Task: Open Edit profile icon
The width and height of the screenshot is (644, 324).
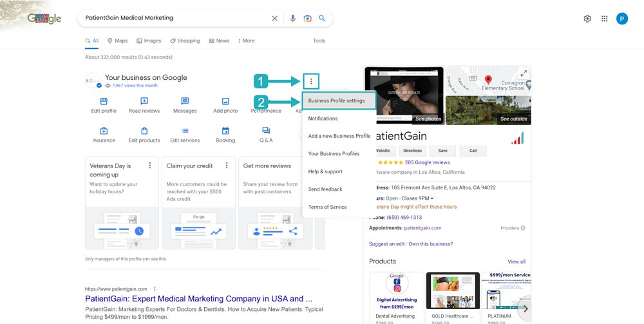Action: pos(104,101)
